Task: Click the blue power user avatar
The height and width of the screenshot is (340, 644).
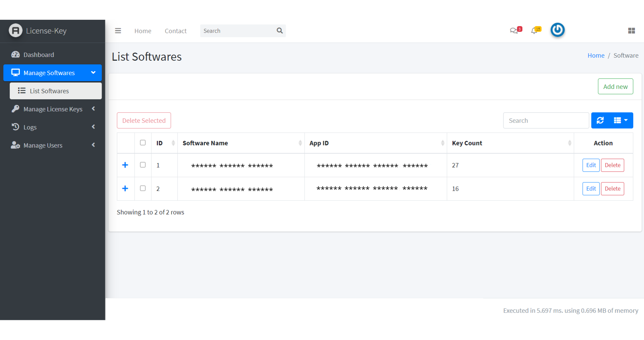Action: click(x=557, y=30)
